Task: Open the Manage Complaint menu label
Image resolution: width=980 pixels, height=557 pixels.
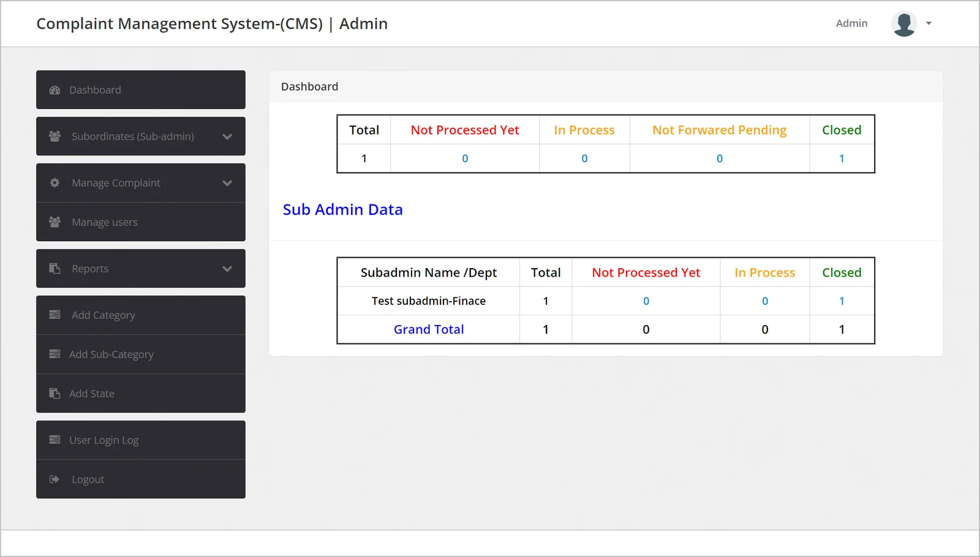Action: click(116, 183)
